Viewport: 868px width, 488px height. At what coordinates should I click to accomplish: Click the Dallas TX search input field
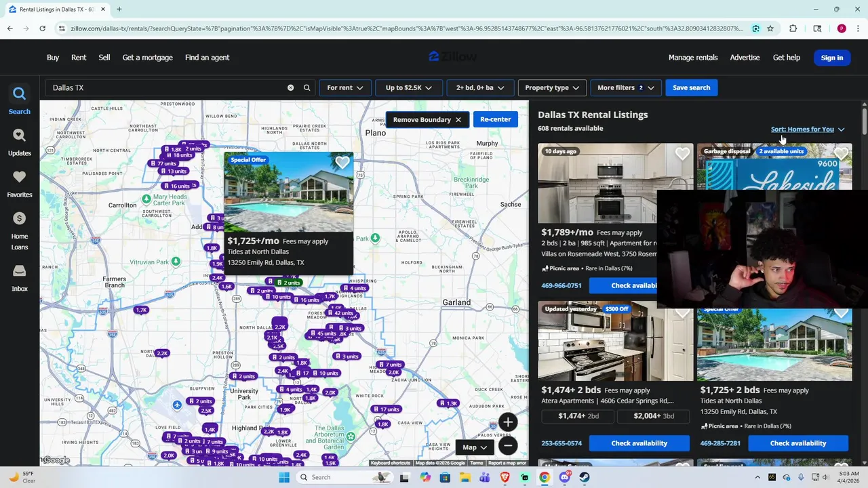click(x=166, y=87)
